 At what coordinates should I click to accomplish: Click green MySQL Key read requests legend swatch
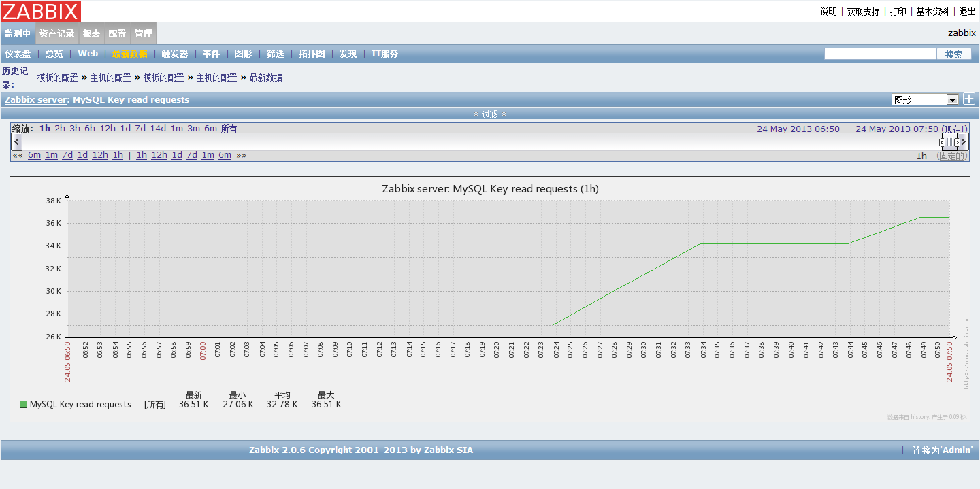click(23, 404)
